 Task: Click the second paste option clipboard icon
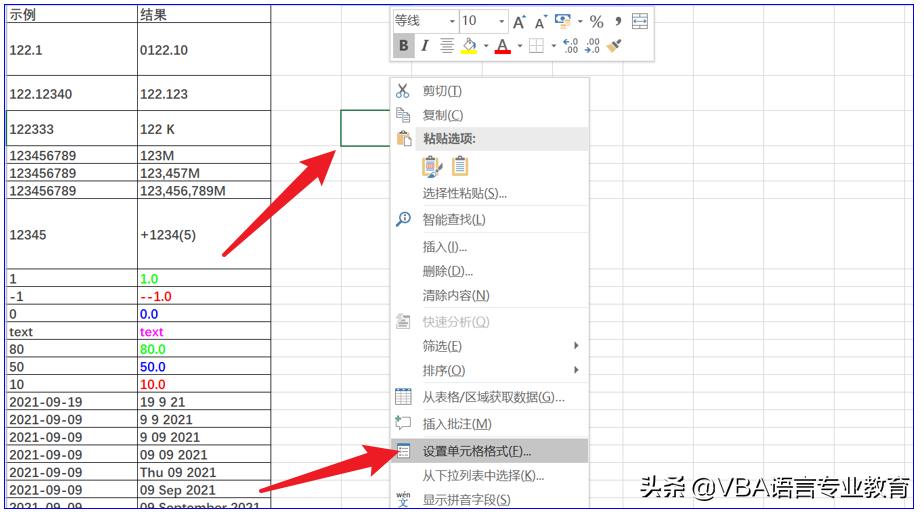pyautogui.click(x=460, y=166)
